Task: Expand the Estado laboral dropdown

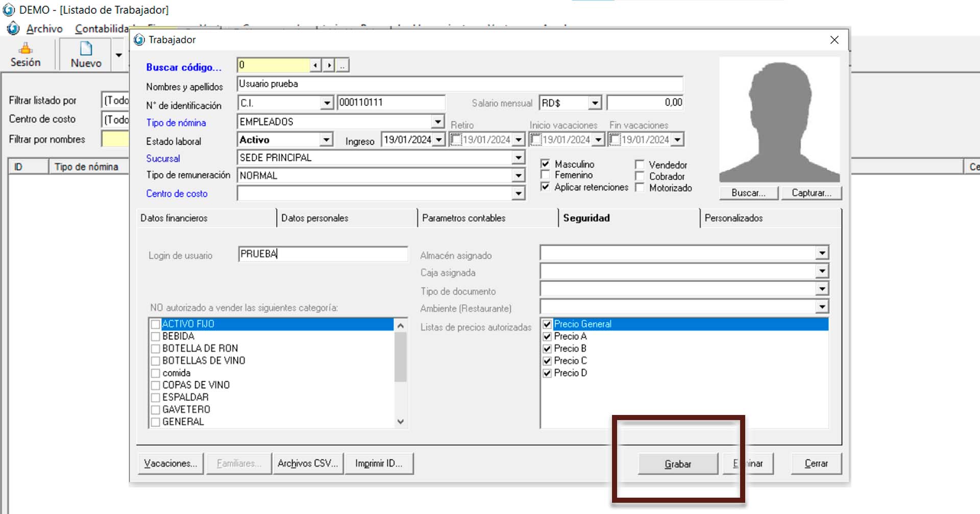Action: tap(326, 140)
